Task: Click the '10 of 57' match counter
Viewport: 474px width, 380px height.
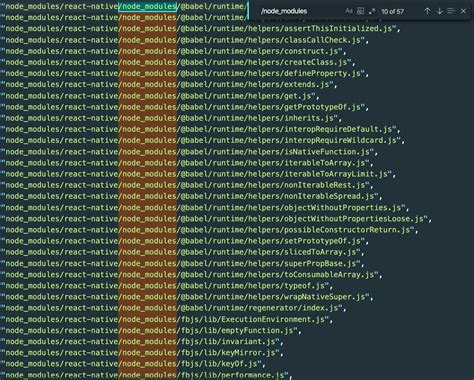Action: (x=392, y=11)
